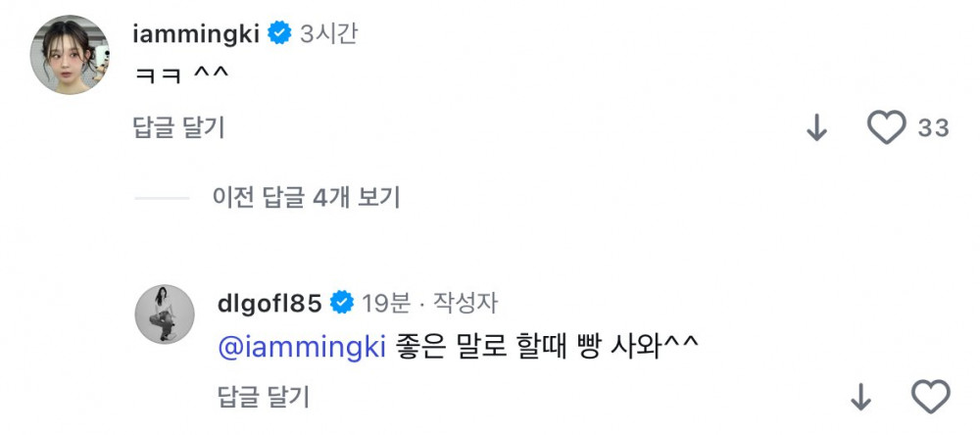The height and width of the screenshot is (435, 980).
Task: Expand 이전 답글 4개 보기
Action: coord(306,198)
